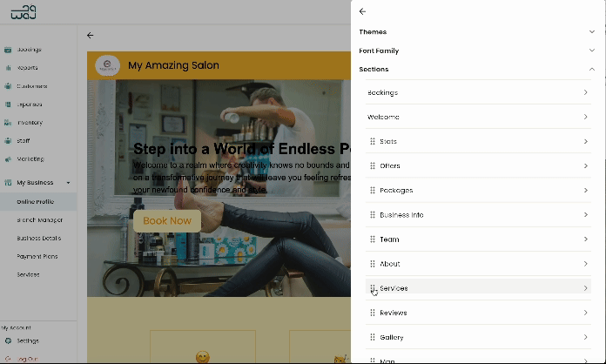Image resolution: width=606 pixels, height=364 pixels.
Task: Grab the Gallery drag handle
Action: pyautogui.click(x=373, y=337)
